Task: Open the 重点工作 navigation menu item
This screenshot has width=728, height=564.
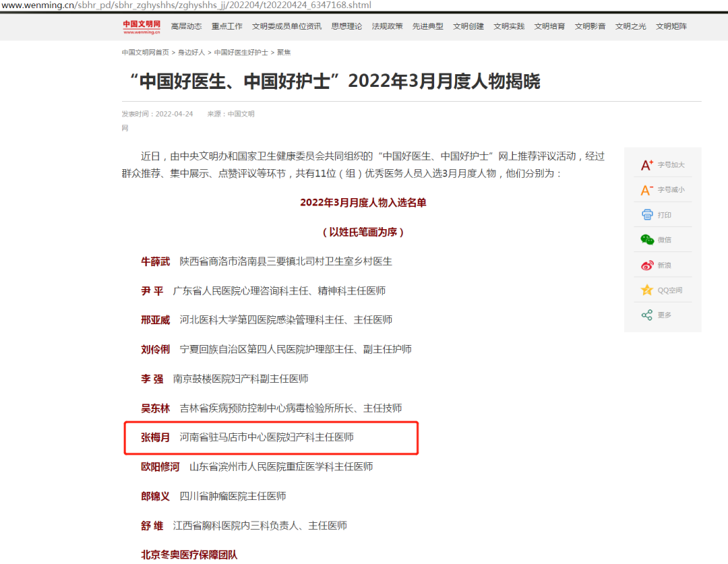Action: click(x=226, y=26)
